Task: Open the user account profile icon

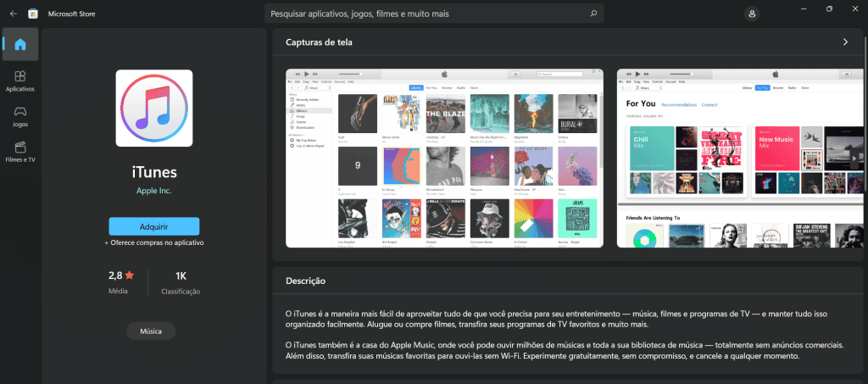Action: pyautogui.click(x=752, y=14)
